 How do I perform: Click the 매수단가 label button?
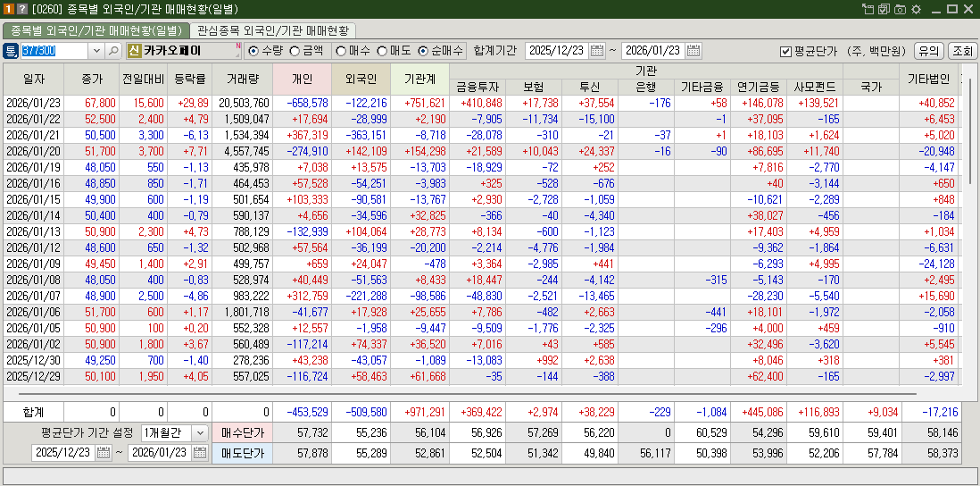click(243, 432)
